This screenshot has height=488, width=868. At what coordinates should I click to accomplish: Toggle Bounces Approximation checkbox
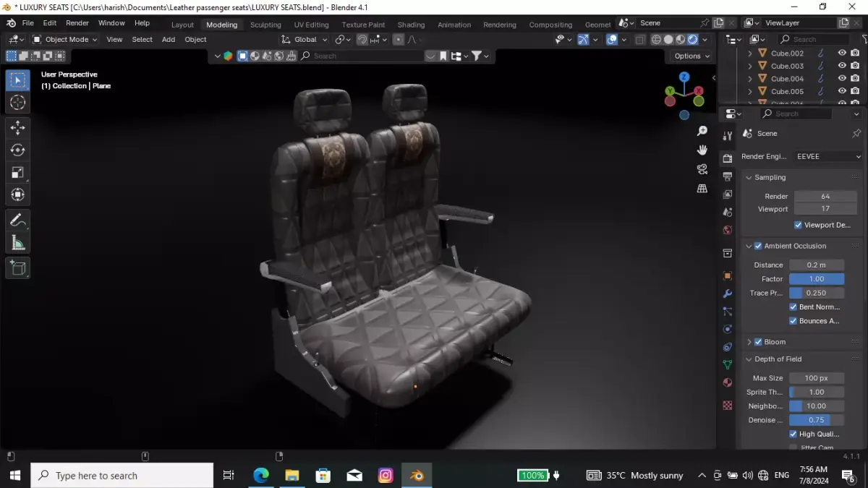(793, 321)
